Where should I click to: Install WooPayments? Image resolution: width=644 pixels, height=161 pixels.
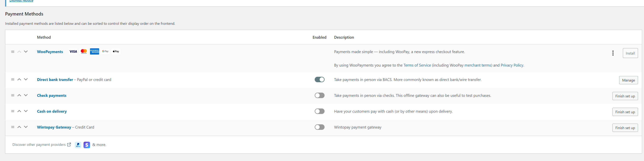pyautogui.click(x=630, y=53)
